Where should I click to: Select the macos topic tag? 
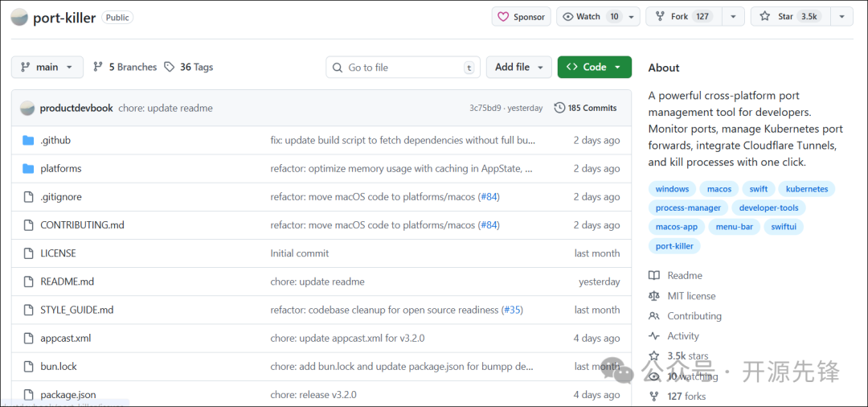pos(719,189)
